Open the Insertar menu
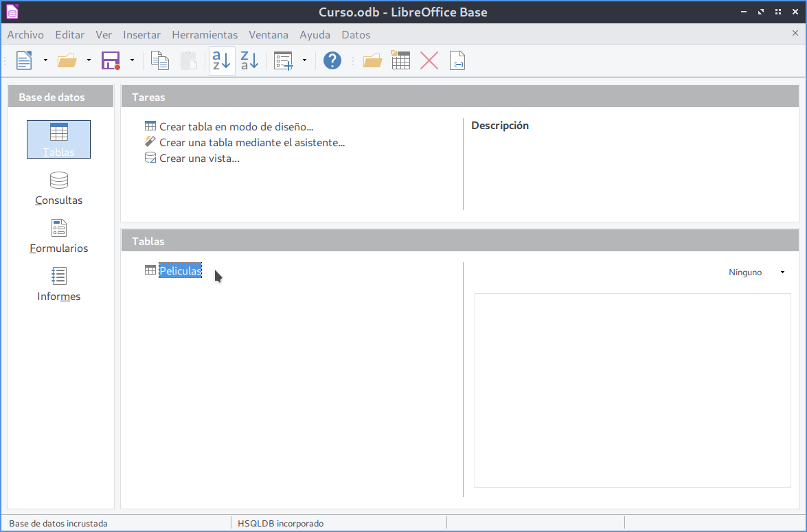The width and height of the screenshot is (807, 532). [141, 34]
